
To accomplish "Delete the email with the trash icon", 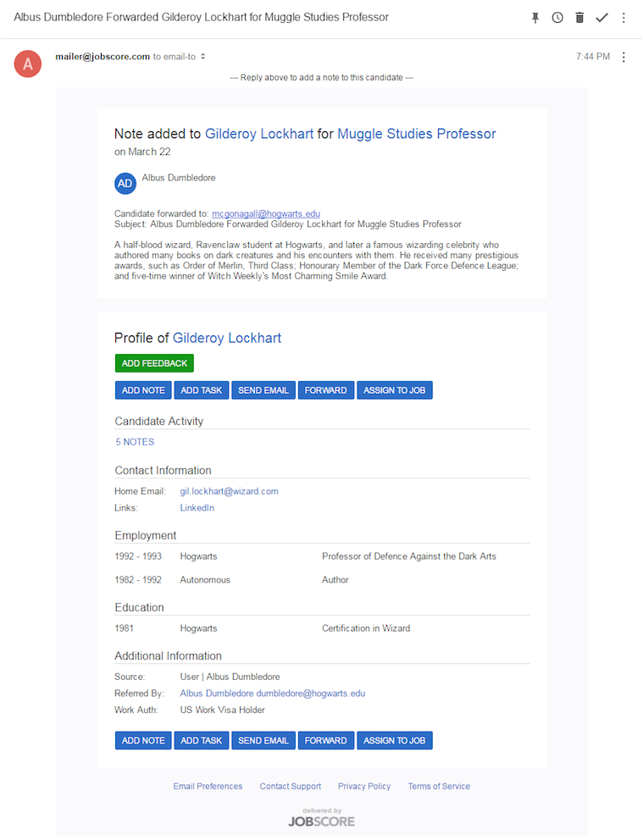I will [579, 18].
